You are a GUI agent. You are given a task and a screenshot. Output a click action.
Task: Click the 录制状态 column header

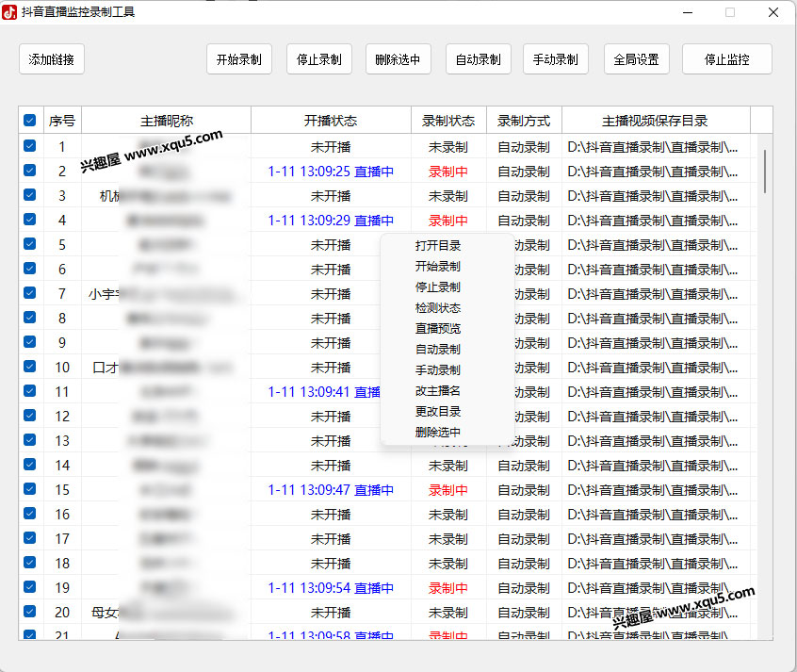(448, 121)
